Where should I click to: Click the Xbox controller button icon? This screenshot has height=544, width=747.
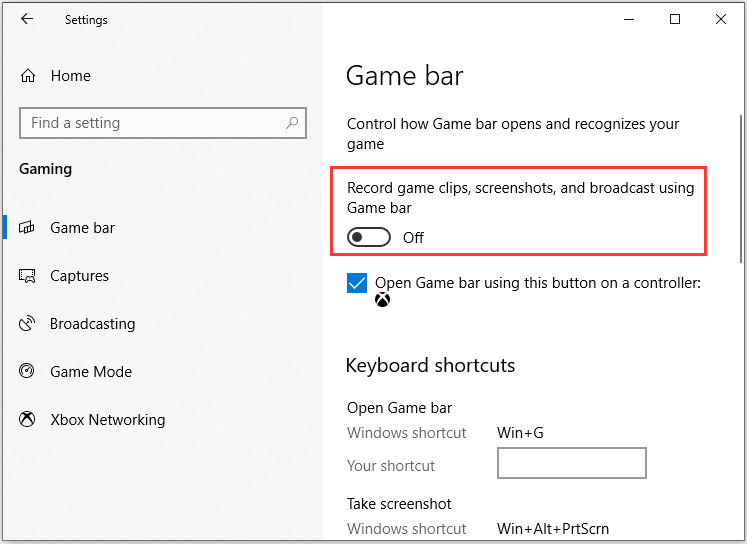tap(382, 300)
